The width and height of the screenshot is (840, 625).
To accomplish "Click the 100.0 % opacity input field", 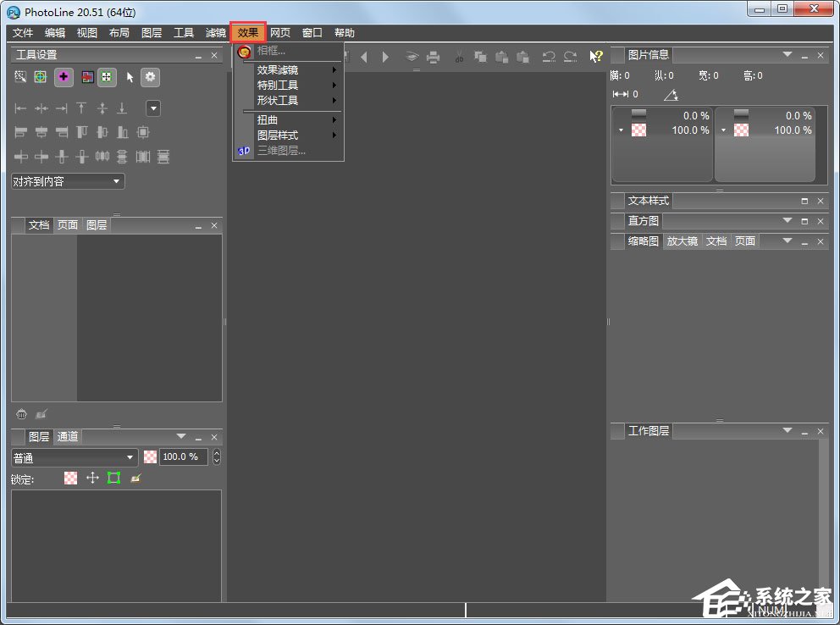I will point(184,456).
